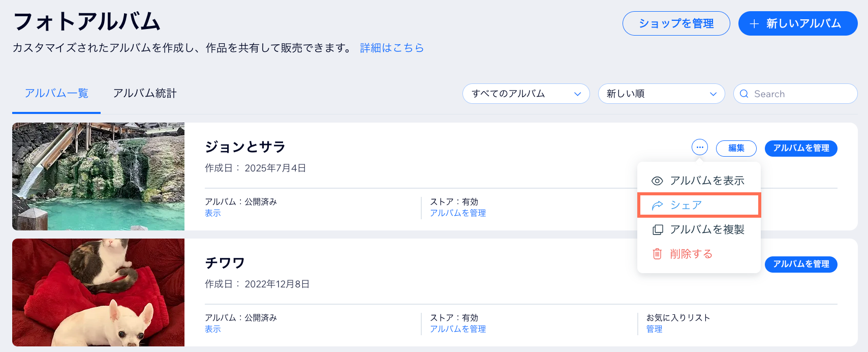Expand the 新しい順 sort dropdown

click(x=661, y=94)
